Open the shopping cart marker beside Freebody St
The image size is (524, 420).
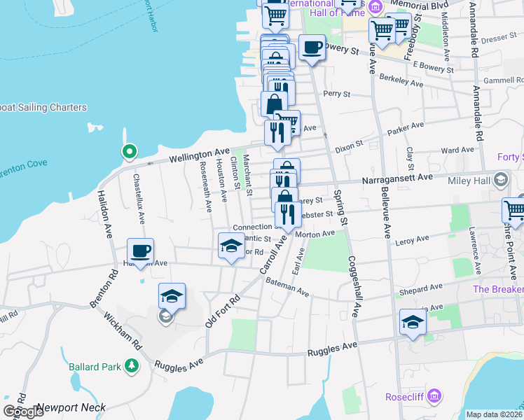[402, 24]
